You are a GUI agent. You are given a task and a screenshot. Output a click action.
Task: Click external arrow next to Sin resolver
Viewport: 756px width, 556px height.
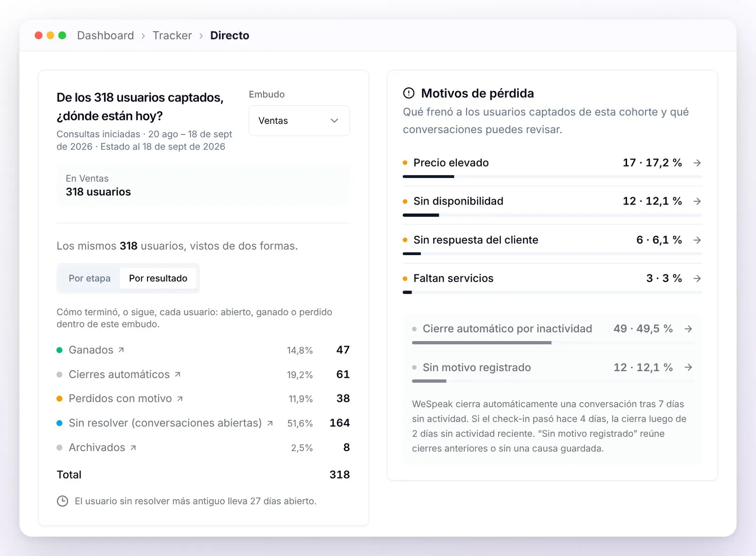tap(270, 423)
